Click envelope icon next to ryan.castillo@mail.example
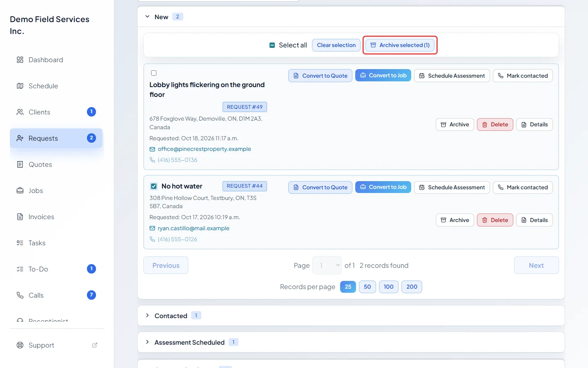This screenshot has height=368, width=588. tap(152, 228)
